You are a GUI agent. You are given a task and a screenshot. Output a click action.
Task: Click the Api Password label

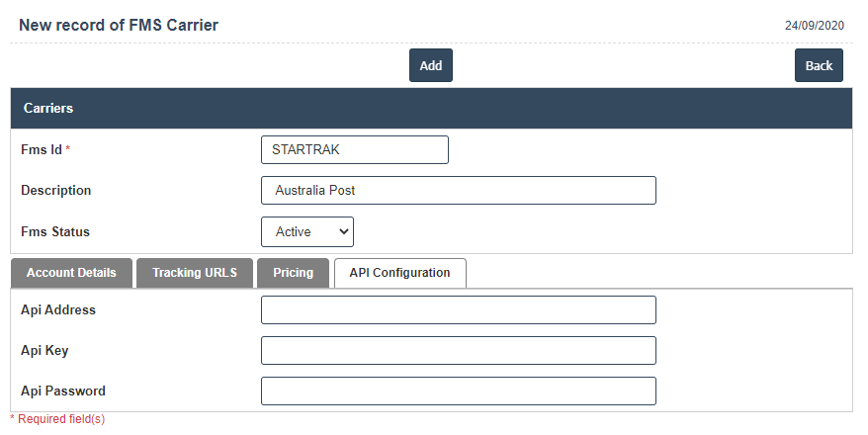coord(63,391)
